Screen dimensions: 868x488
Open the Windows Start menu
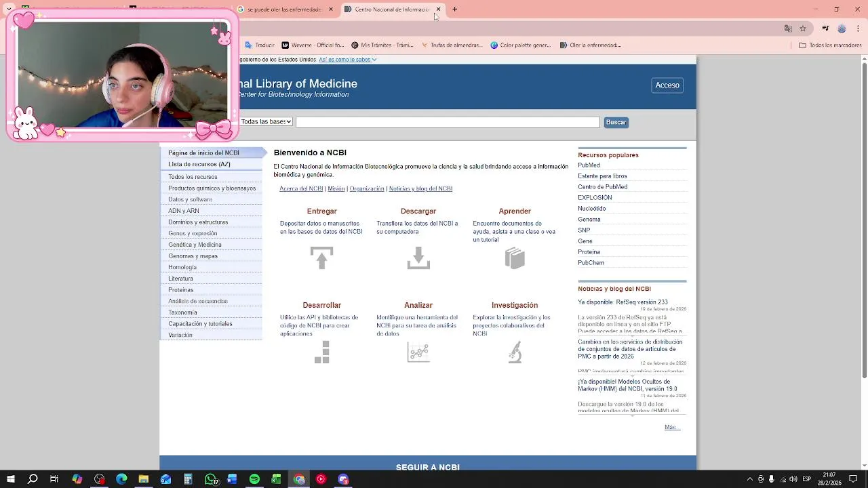pos(10,479)
